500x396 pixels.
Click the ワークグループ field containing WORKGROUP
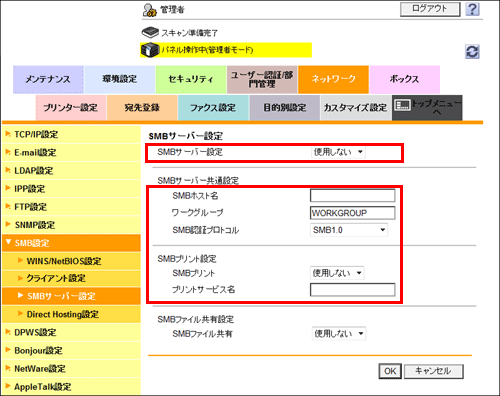click(353, 213)
